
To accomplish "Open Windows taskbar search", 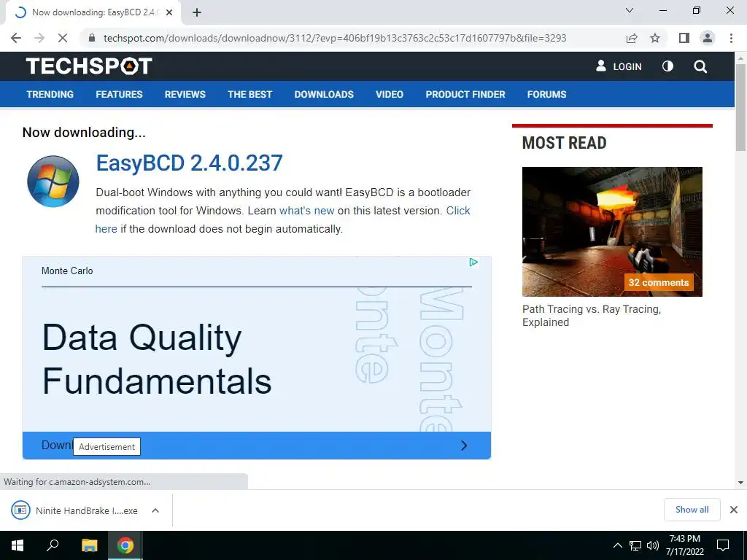I will pyautogui.click(x=53, y=545).
